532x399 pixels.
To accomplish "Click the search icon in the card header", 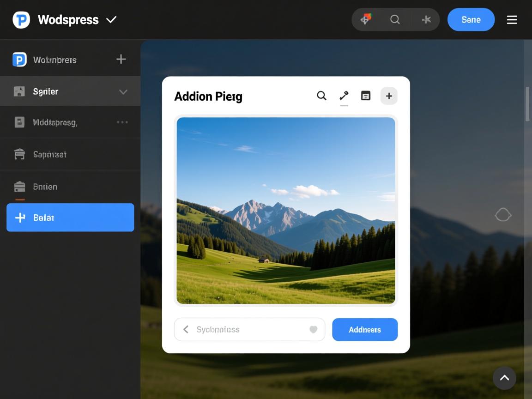I will pyautogui.click(x=321, y=96).
